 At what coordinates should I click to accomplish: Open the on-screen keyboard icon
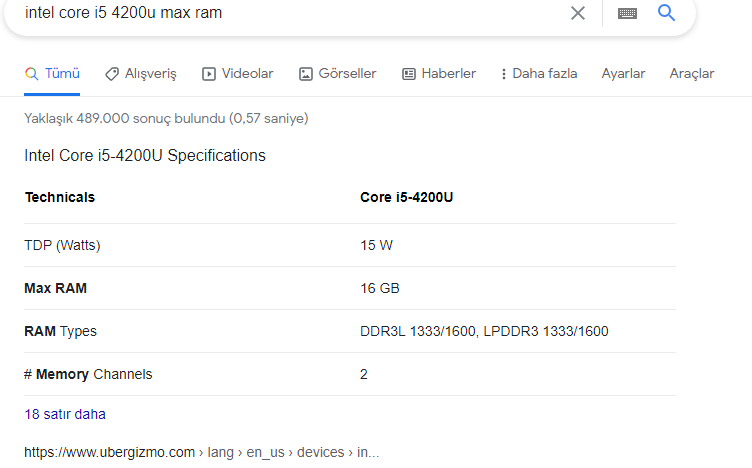tap(627, 13)
